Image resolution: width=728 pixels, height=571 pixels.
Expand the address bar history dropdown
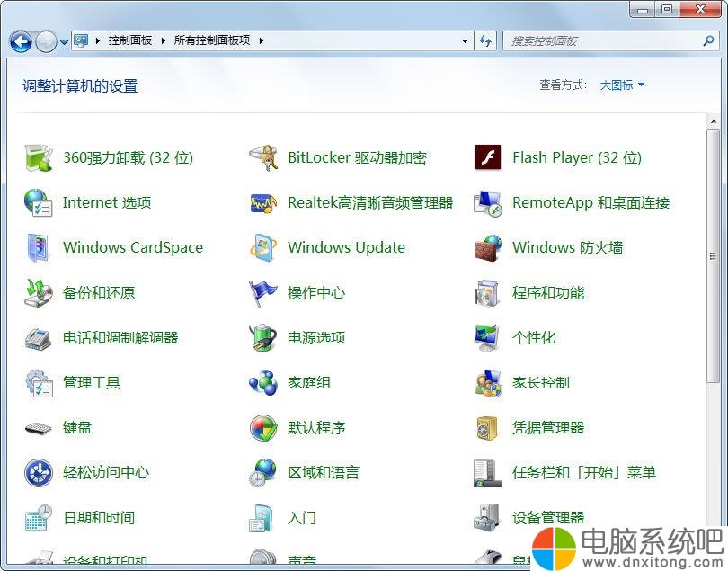[x=465, y=40]
